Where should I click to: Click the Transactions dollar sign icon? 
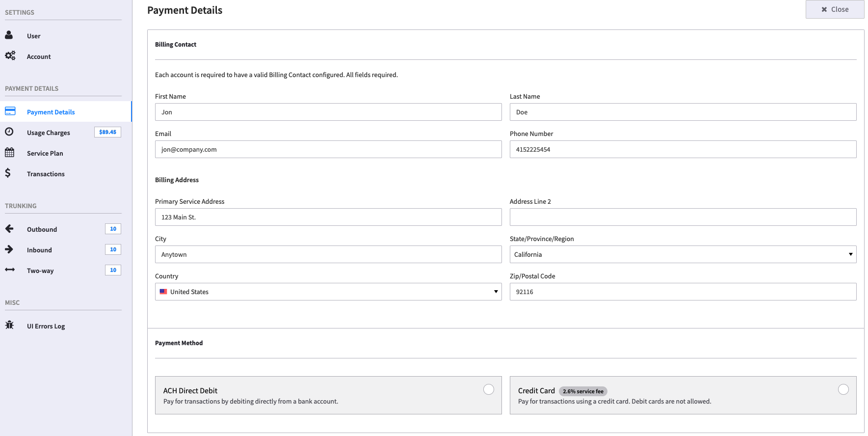click(8, 173)
